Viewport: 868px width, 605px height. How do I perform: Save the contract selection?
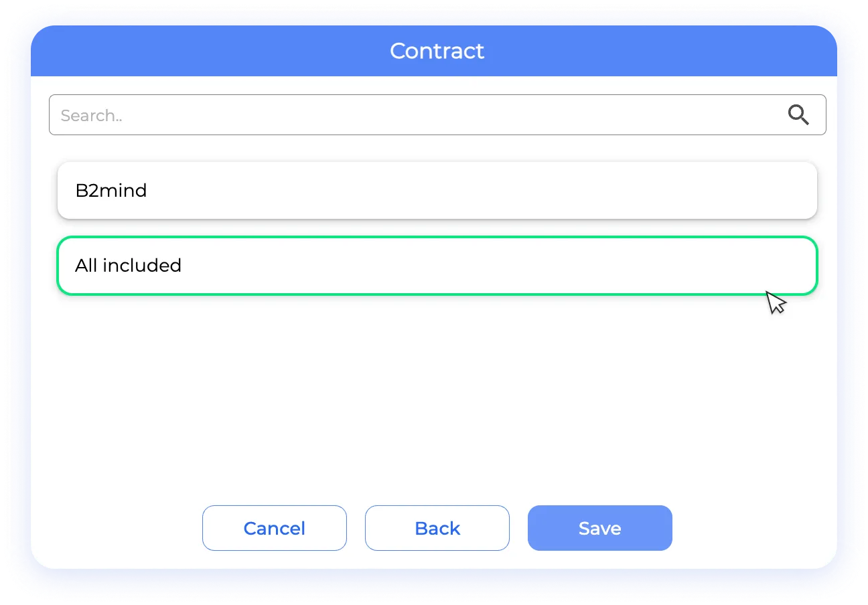tap(599, 528)
